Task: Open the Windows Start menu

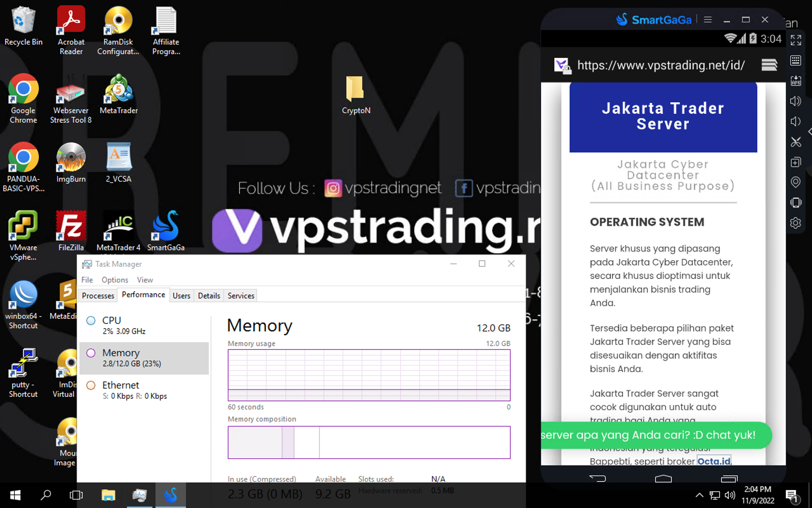Action: (x=15, y=495)
